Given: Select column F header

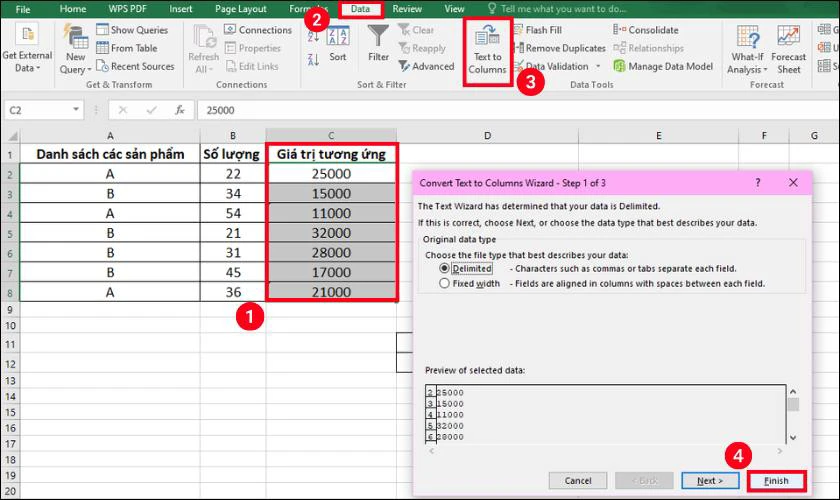Looking at the screenshot, I should [x=764, y=136].
